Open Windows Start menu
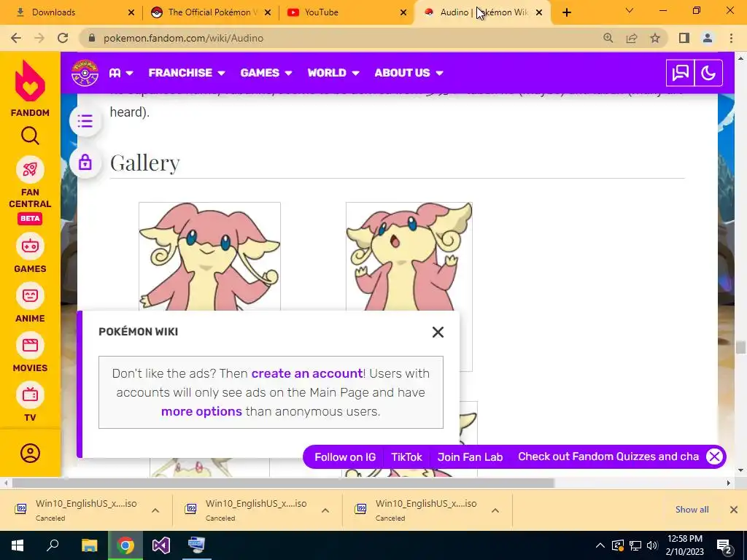 18,545
